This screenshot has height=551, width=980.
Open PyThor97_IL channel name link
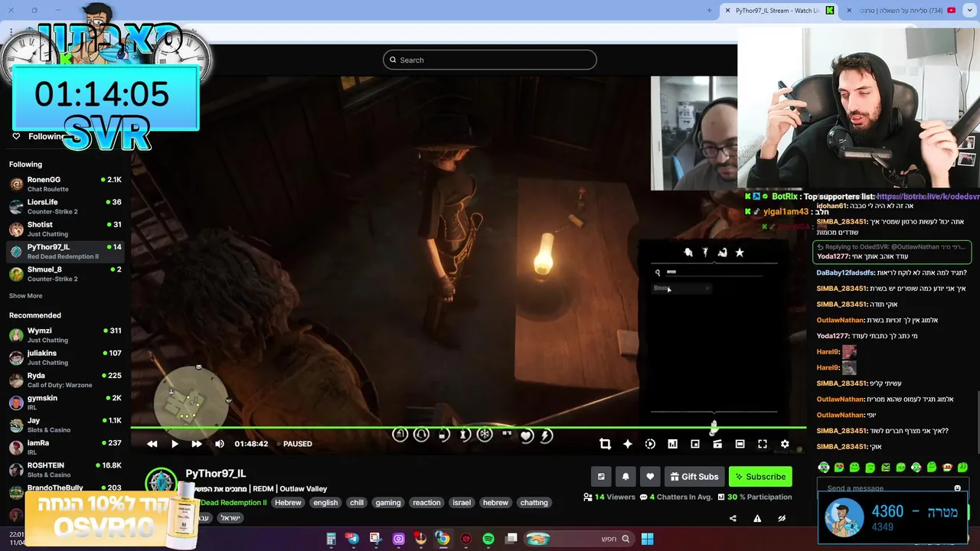click(215, 474)
